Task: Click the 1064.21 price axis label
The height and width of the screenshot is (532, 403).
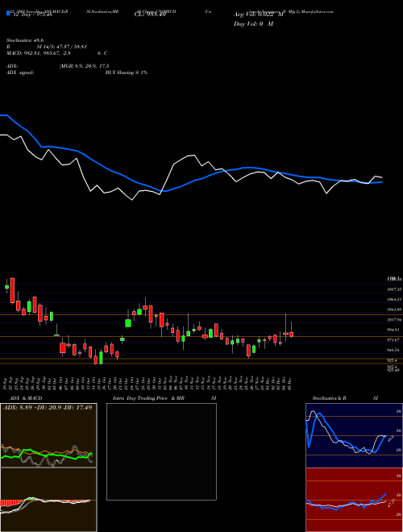Action: [395, 300]
